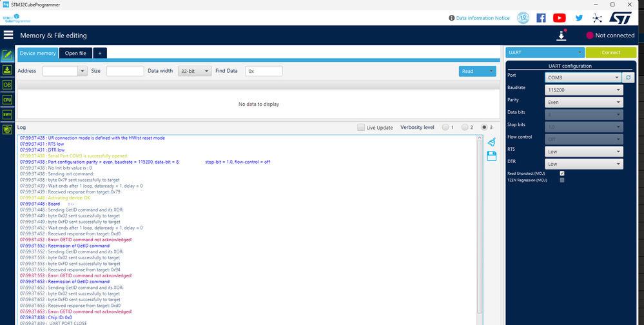Click the Address input field
The height and width of the screenshot is (325, 644).
tap(61, 71)
